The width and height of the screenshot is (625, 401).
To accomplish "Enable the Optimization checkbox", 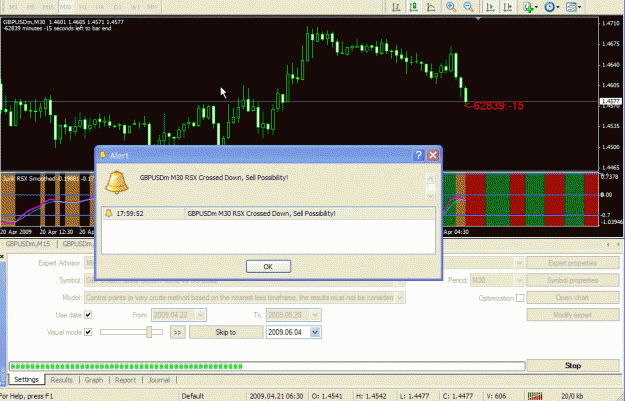I will pos(520,298).
